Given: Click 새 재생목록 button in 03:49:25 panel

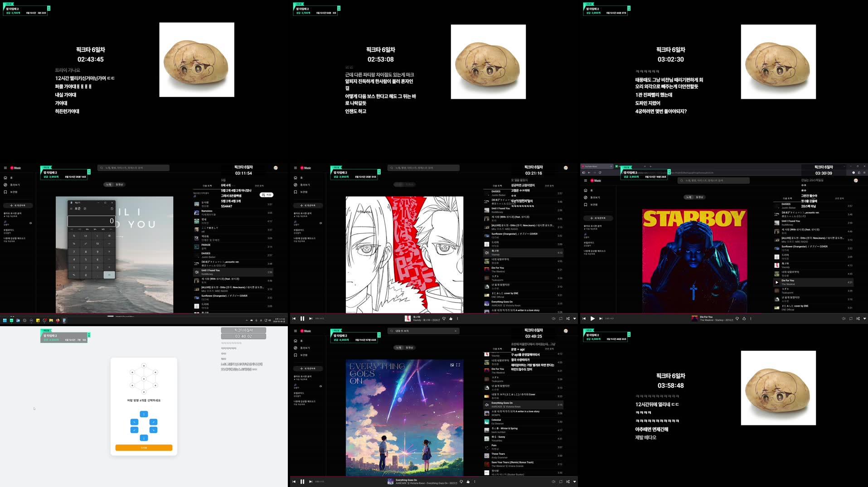Looking at the screenshot, I should [308, 368].
